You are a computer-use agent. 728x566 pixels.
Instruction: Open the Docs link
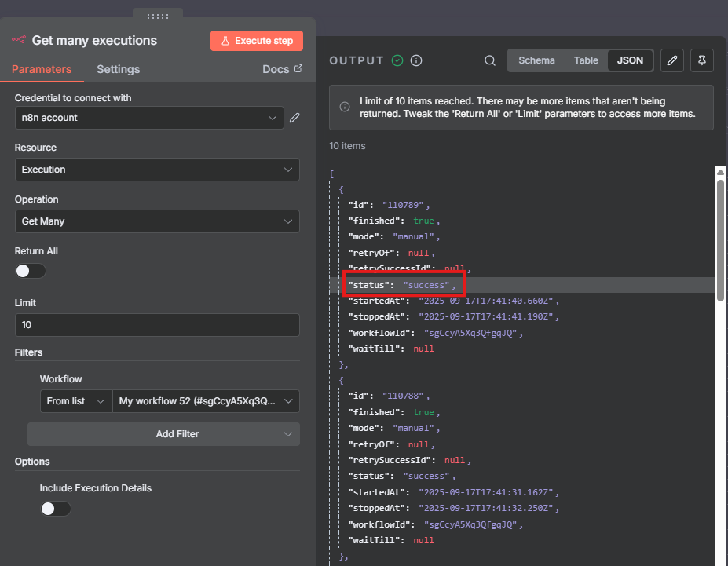tap(282, 69)
